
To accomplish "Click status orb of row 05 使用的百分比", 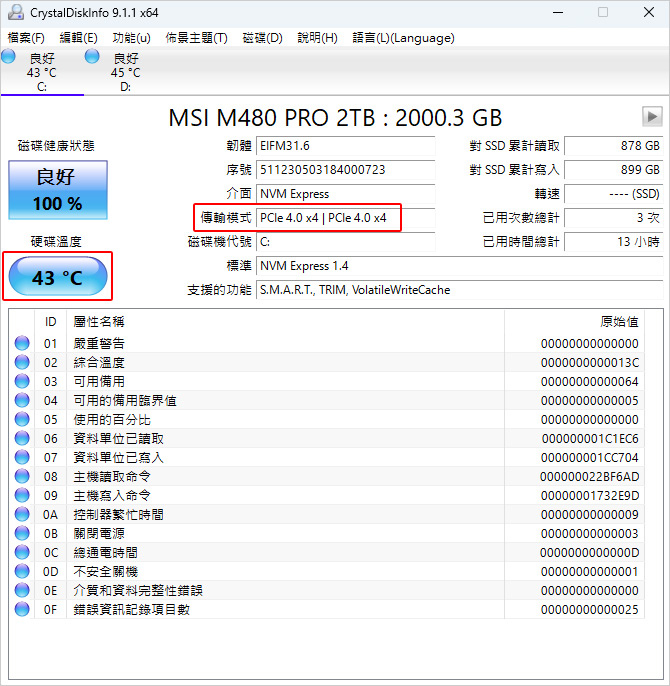I will pyautogui.click(x=22, y=420).
